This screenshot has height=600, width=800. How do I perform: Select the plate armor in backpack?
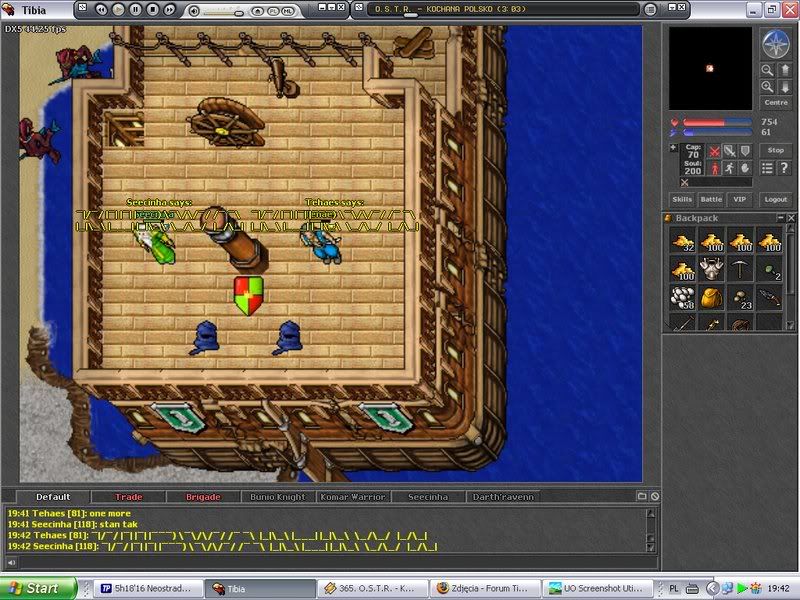click(711, 269)
